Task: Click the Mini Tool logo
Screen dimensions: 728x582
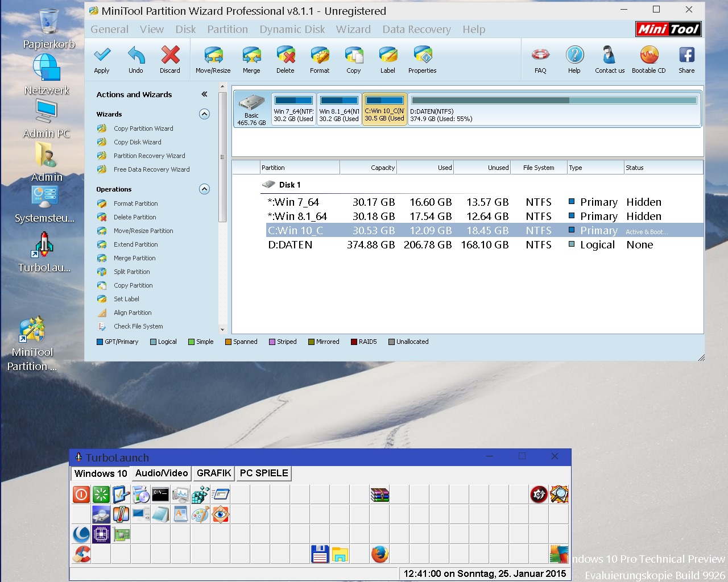Action: [668, 29]
